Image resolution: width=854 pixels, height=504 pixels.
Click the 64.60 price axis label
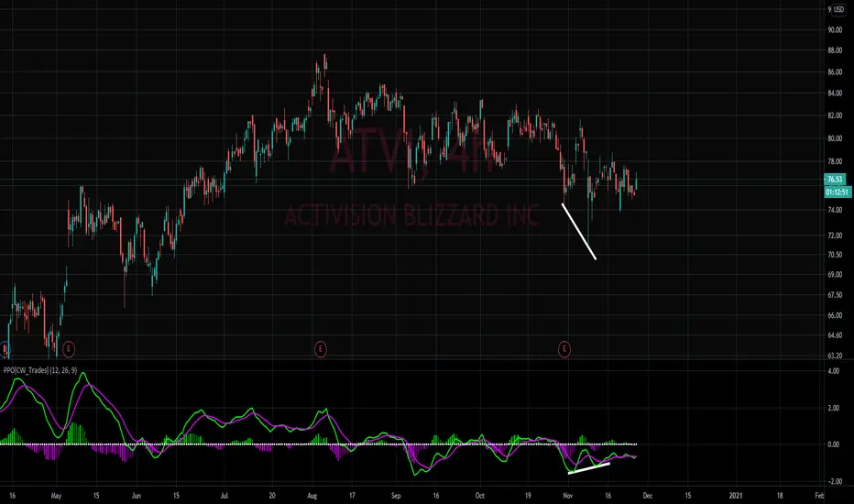tap(835, 335)
